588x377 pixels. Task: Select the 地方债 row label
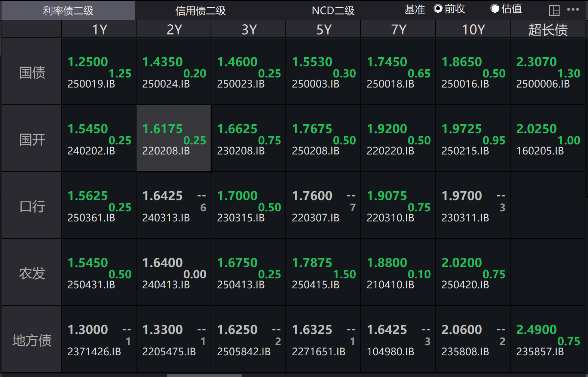click(32, 340)
